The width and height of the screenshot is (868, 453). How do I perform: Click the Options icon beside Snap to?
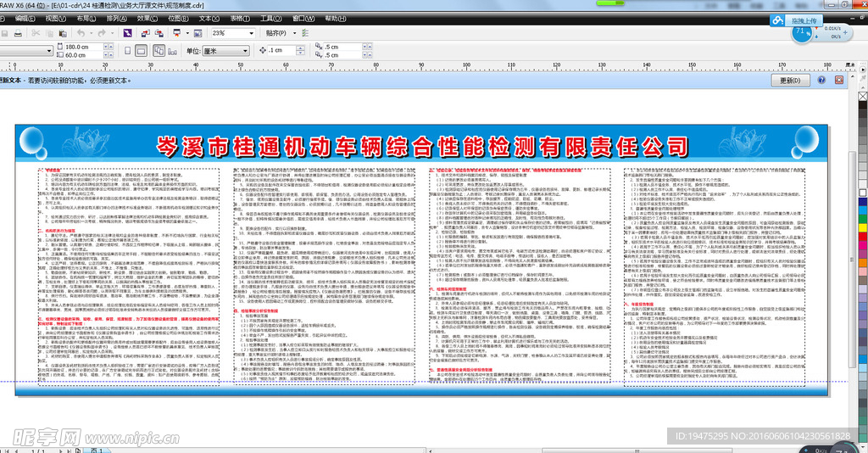pyautogui.click(x=305, y=33)
